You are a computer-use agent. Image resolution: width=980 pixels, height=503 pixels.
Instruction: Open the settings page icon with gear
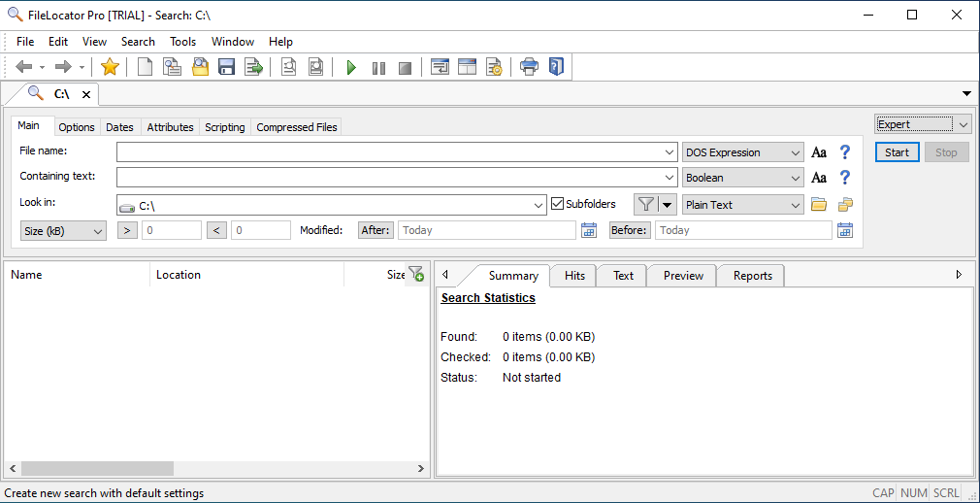pyautogui.click(x=495, y=67)
